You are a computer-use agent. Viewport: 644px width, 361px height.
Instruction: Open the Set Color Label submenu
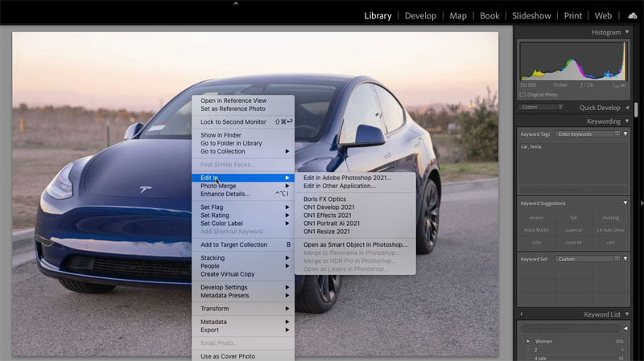243,224
